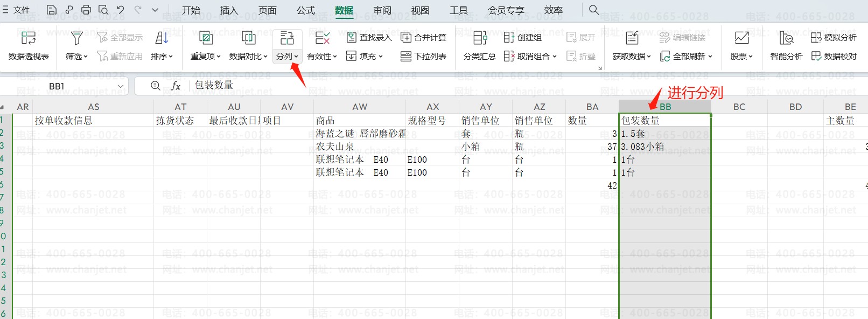Screen dimensions: 868x319
Task: Click the 编辑链接 button
Action: (x=682, y=37)
